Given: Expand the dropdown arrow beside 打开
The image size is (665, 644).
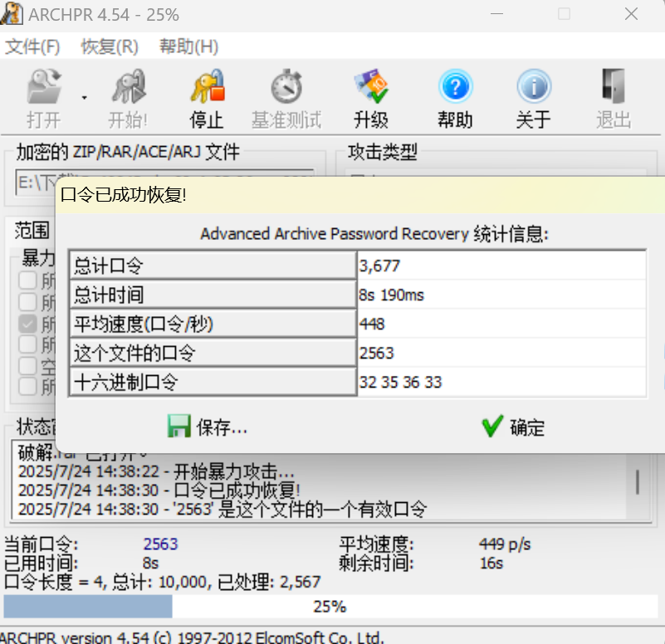Looking at the screenshot, I should coord(84,98).
